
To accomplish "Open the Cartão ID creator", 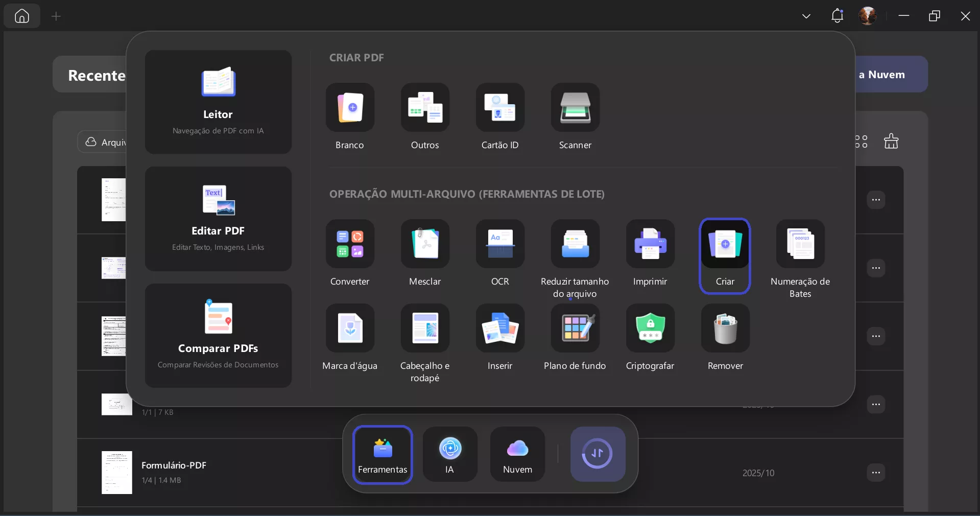I will pyautogui.click(x=500, y=118).
